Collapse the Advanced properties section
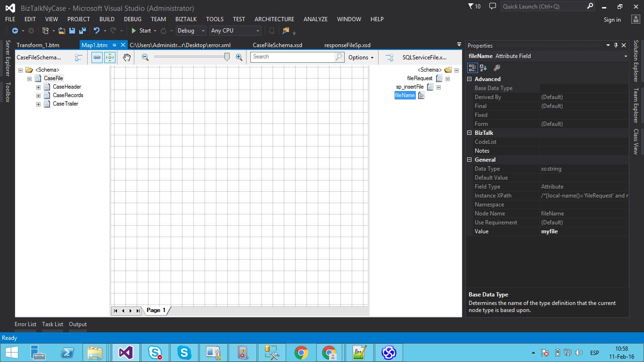644x362 pixels. (470, 79)
